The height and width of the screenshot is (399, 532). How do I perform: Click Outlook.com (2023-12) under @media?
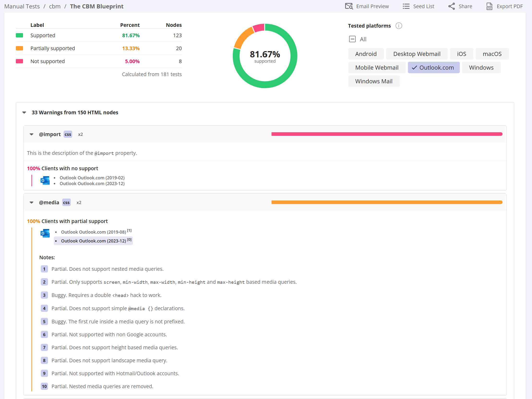(x=94, y=241)
